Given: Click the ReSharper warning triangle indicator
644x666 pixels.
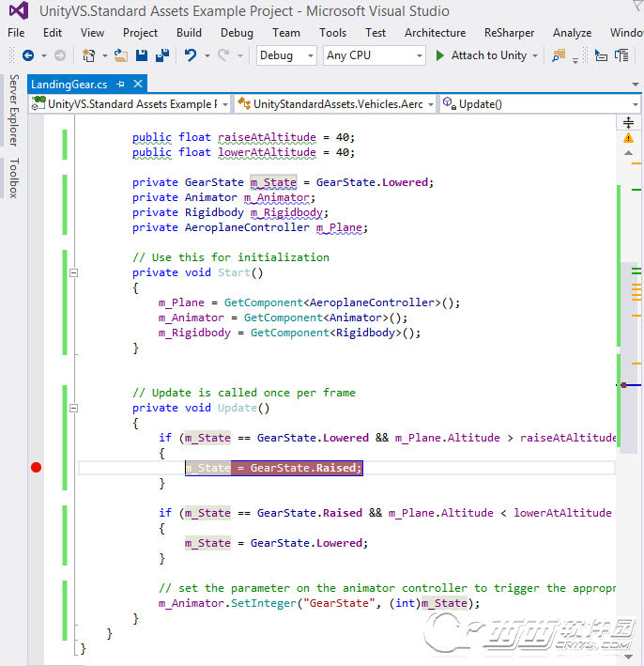Looking at the screenshot, I should click(x=628, y=138).
